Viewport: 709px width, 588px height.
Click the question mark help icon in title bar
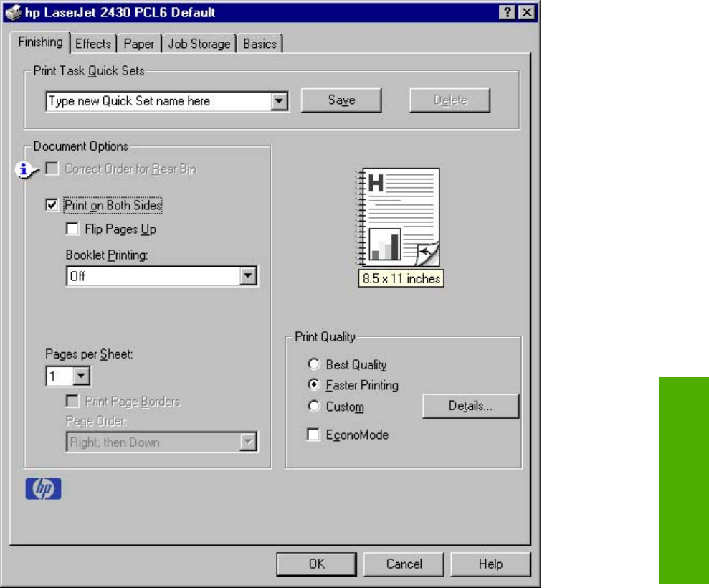[508, 12]
